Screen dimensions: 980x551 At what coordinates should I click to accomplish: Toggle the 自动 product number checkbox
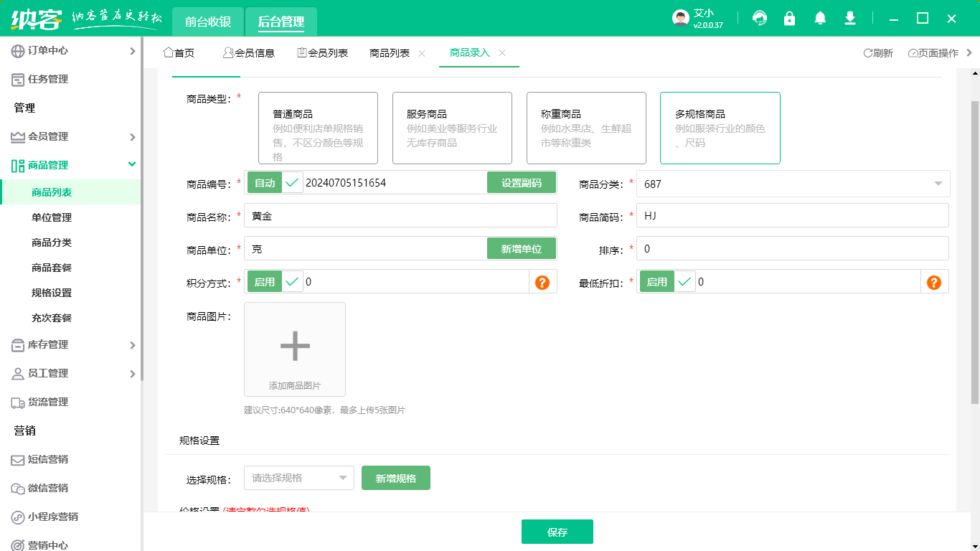[x=291, y=183]
